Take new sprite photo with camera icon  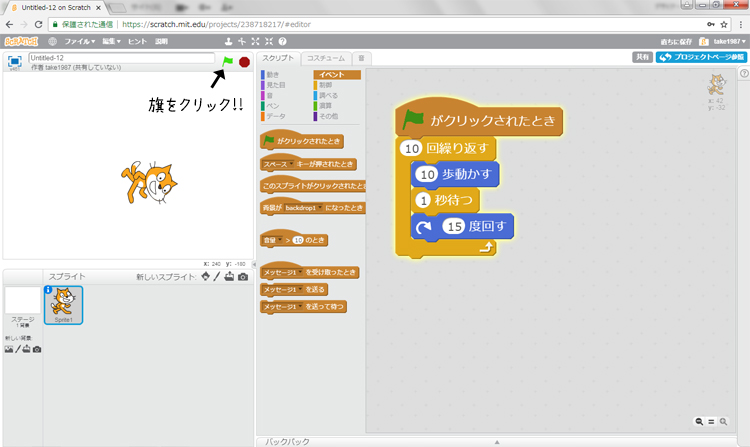point(243,277)
